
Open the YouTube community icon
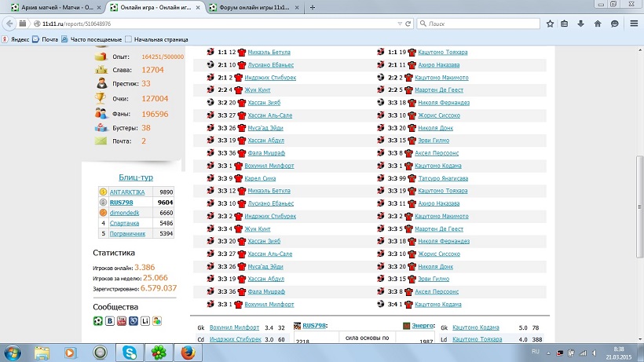[x=122, y=321]
